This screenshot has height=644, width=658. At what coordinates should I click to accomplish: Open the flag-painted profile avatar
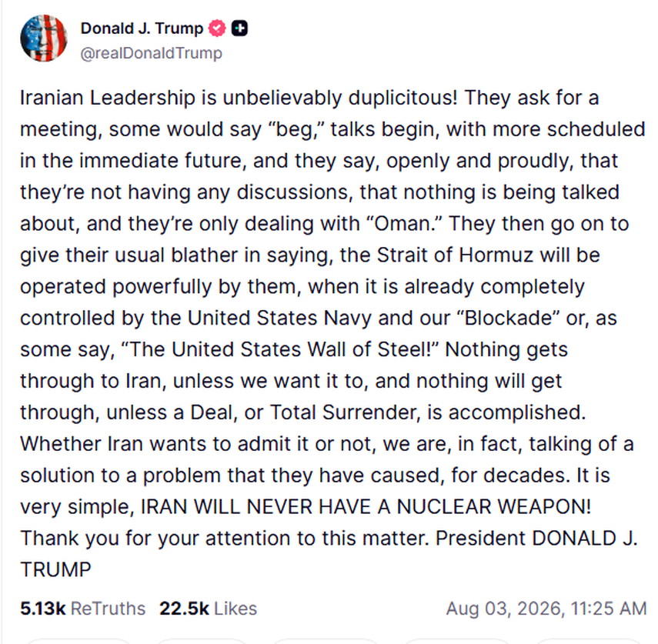(44, 38)
